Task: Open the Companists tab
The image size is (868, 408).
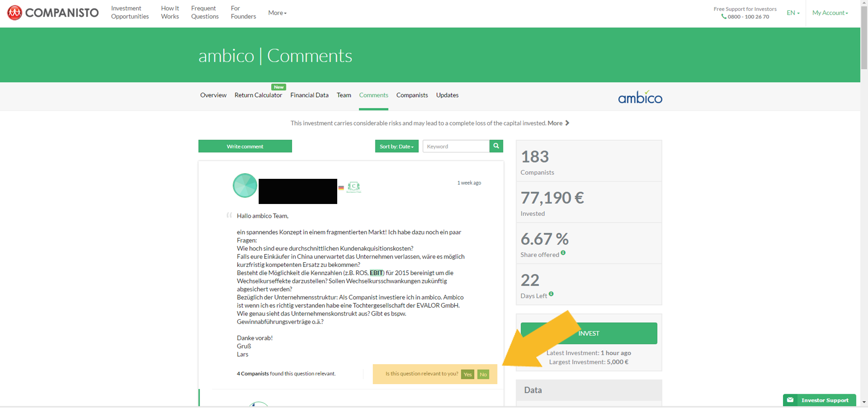Action: 412,95
